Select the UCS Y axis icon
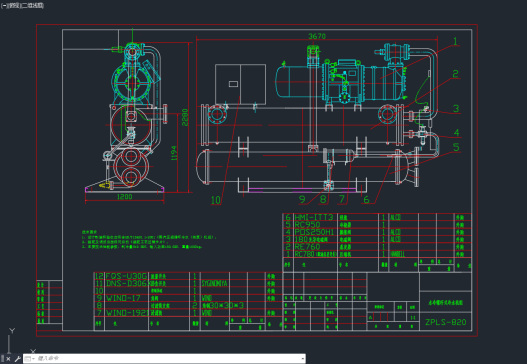Screen dimensions: 527x364 [12, 330]
